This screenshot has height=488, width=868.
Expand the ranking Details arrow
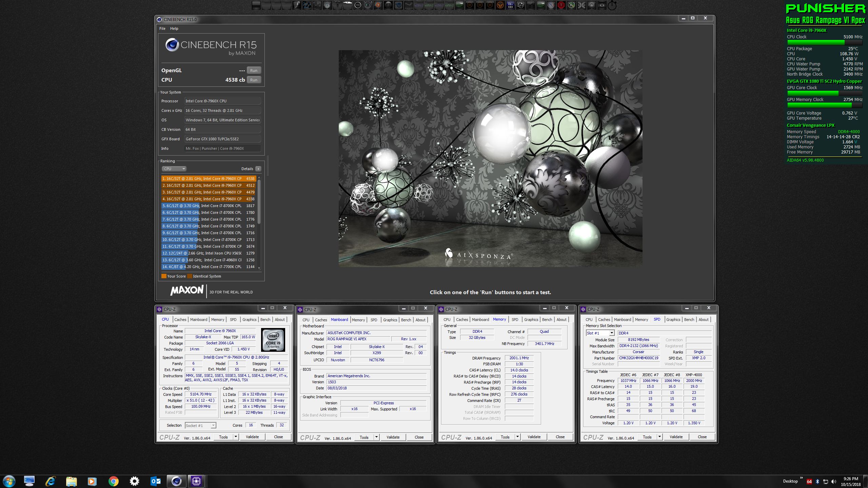click(258, 169)
